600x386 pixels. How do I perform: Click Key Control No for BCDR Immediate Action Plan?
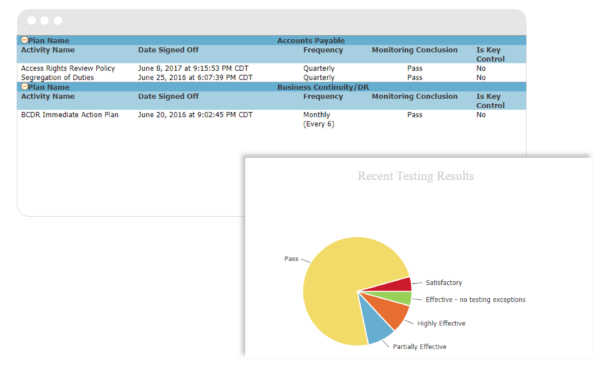click(x=481, y=115)
